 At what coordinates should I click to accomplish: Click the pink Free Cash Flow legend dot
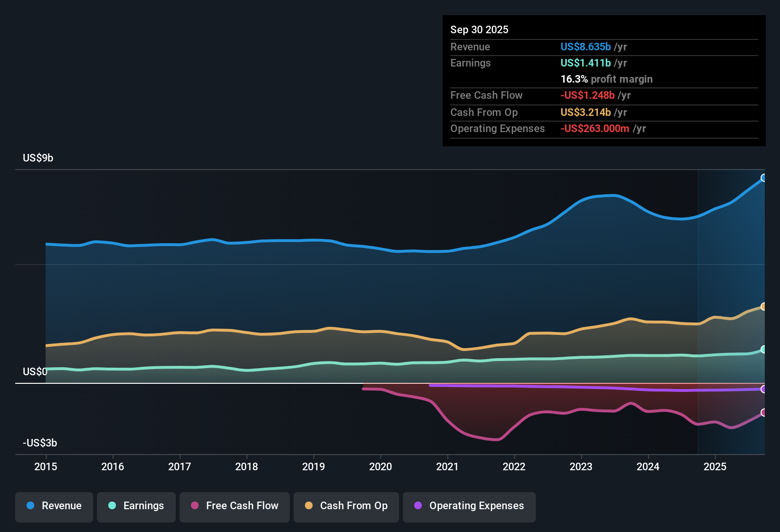(x=195, y=506)
